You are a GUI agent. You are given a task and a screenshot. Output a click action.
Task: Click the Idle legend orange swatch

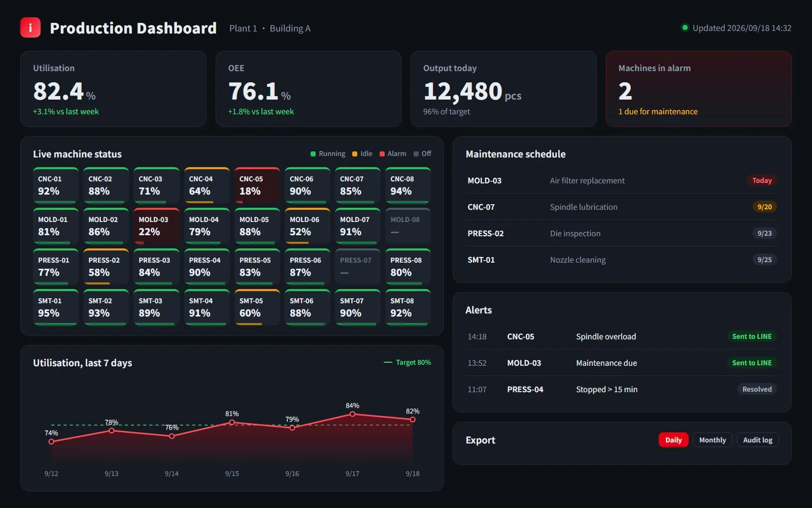(355, 154)
